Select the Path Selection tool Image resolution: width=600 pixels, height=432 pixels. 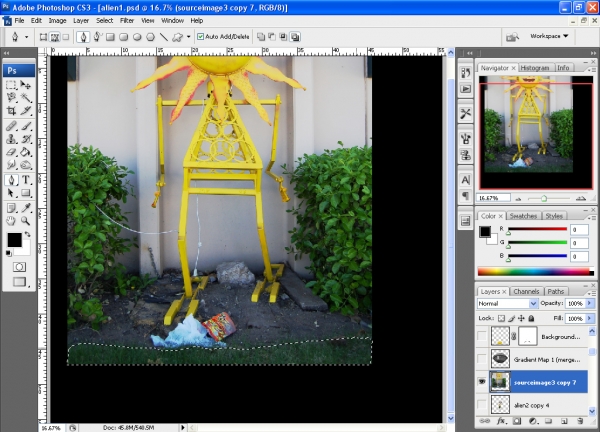click(11, 193)
